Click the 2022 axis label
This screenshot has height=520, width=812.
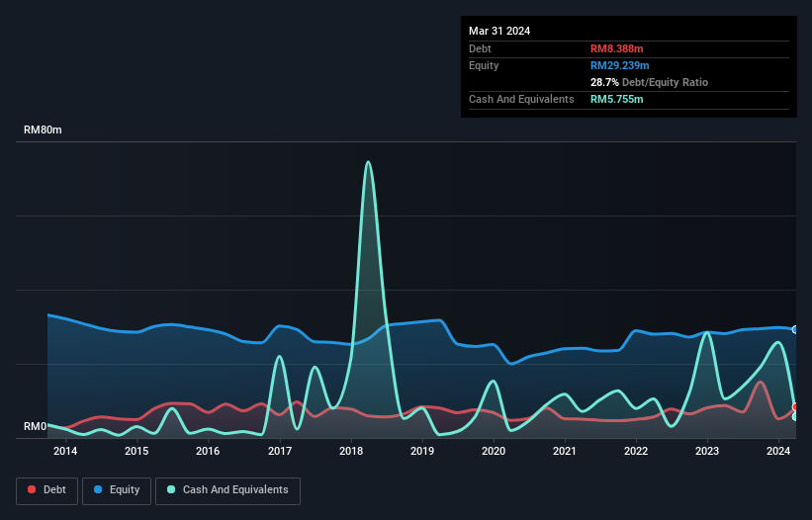[x=636, y=451]
